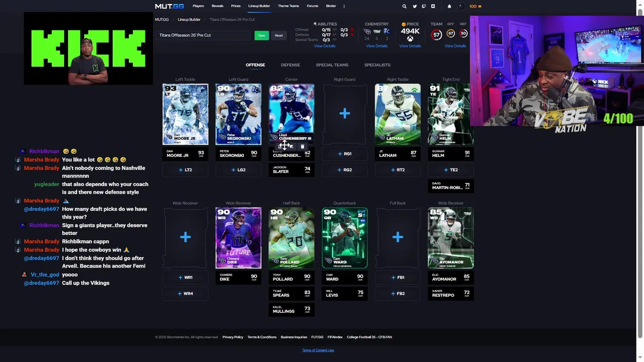Screen dimensions: 644x362
Task: Open the Elic Ayomanor player card
Action: (x=451, y=238)
